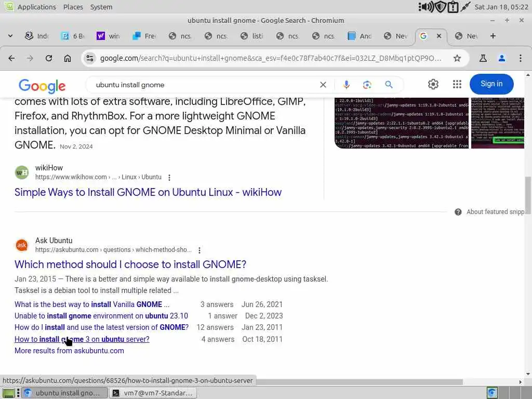Click About featured snippets text

[x=495, y=212]
